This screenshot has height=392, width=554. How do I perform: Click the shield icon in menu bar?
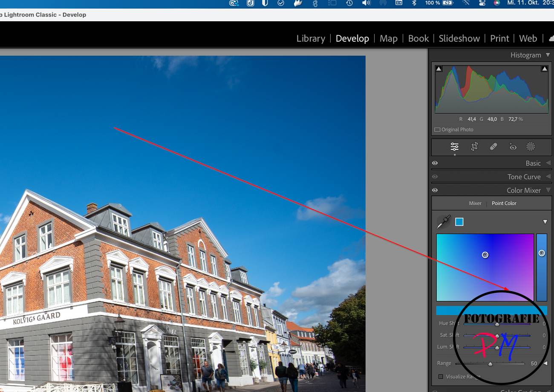pos(265,3)
